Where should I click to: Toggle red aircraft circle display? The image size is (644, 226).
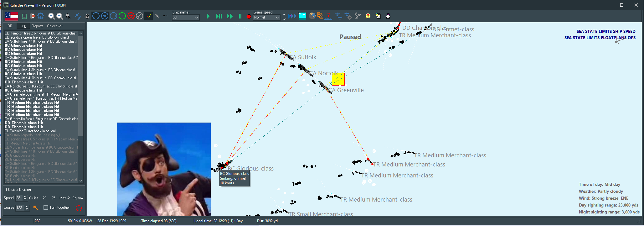coord(131,16)
